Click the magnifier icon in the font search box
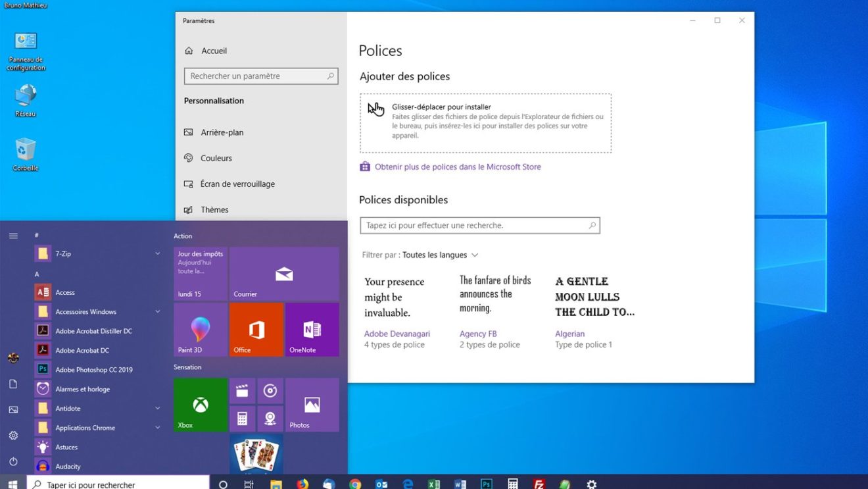The height and width of the screenshot is (489, 868). [592, 225]
